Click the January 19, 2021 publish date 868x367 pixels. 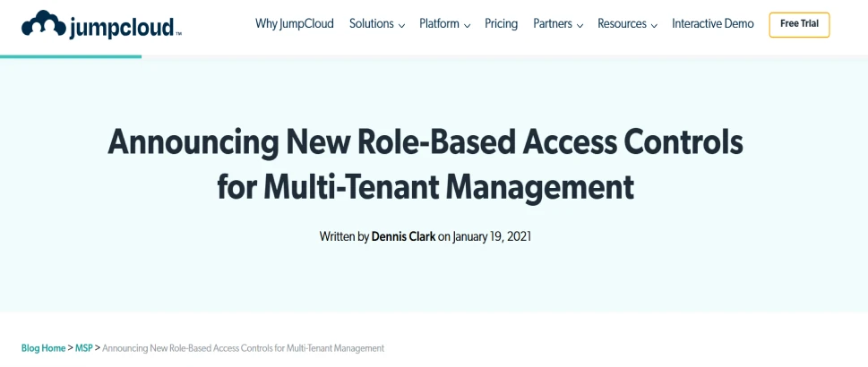(492, 236)
